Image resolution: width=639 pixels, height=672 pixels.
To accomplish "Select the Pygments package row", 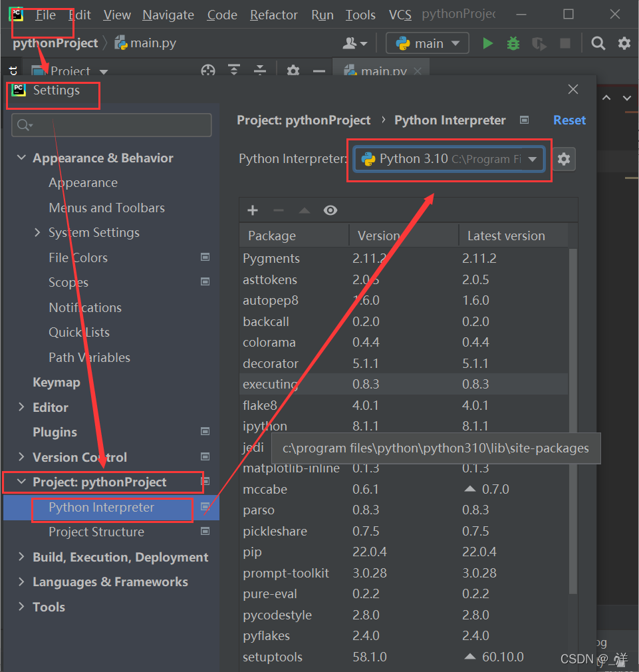I will click(x=404, y=258).
